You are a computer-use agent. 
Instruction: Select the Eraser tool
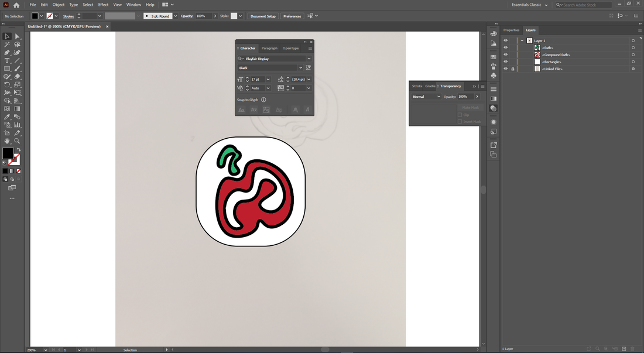[x=17, y=77]
